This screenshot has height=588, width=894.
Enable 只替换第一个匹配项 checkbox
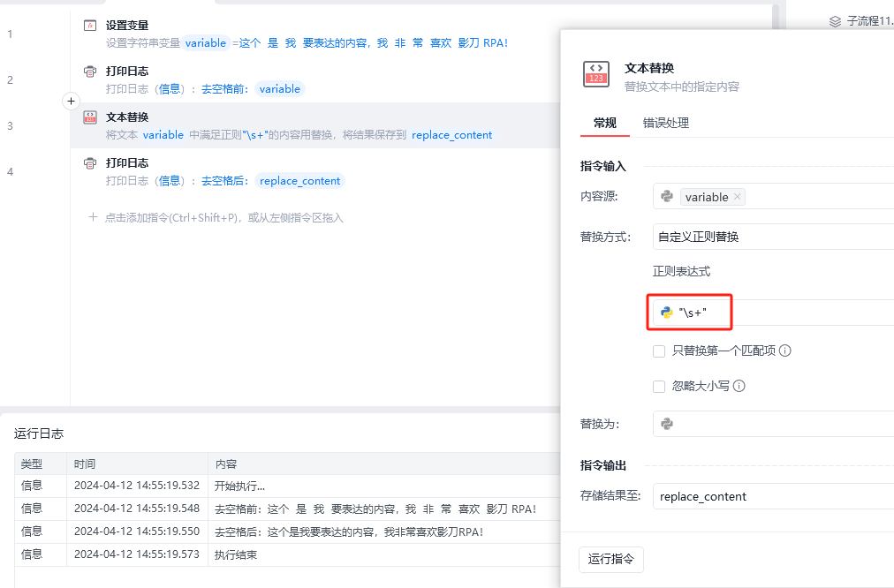(659, 351)
